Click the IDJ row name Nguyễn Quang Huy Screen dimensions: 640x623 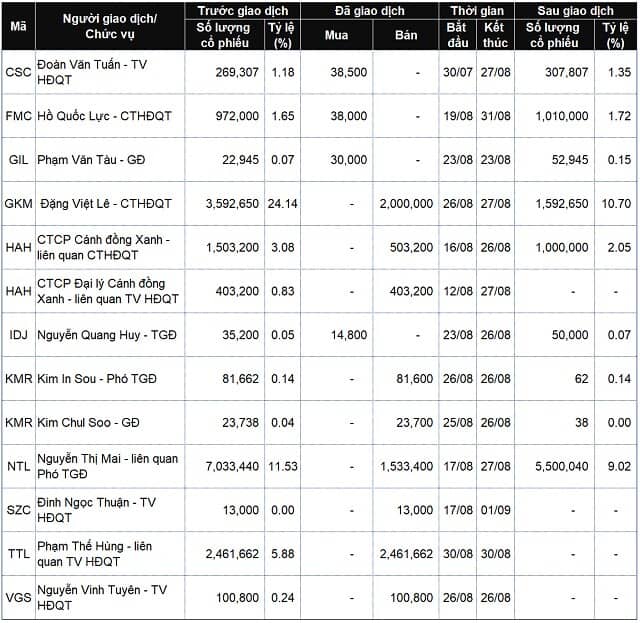(89, 335)
